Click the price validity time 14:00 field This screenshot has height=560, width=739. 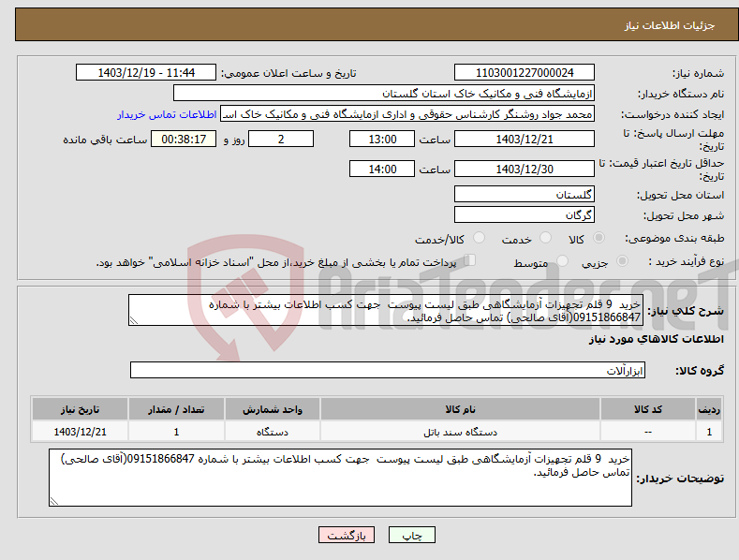[x=382, y=169]
